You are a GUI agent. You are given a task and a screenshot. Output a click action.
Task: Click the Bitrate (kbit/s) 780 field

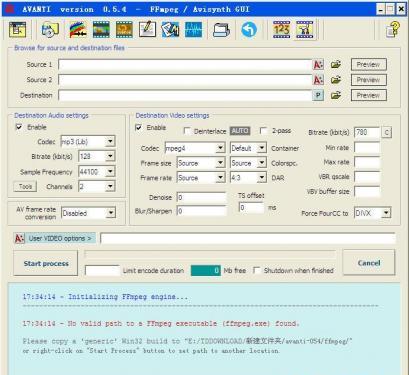(367, 132)
